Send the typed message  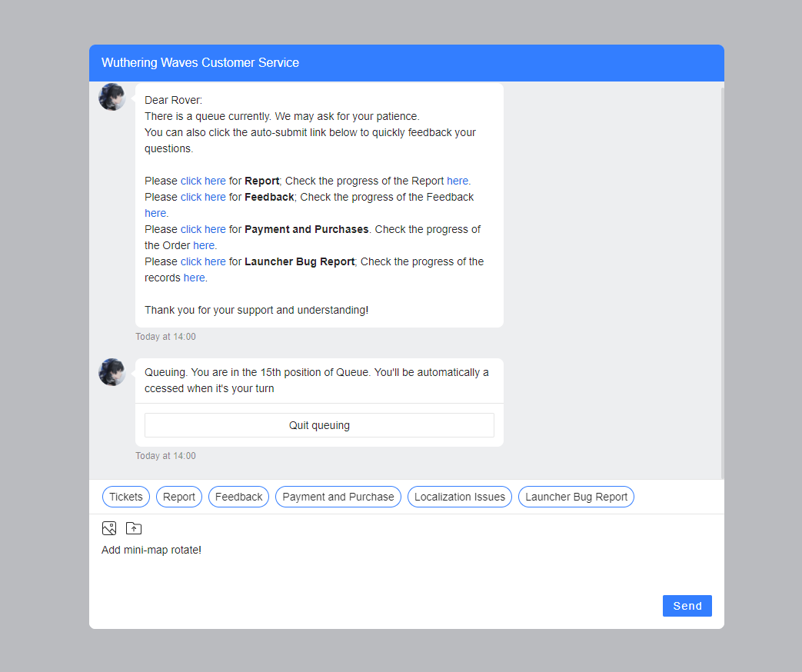point(687,606)
